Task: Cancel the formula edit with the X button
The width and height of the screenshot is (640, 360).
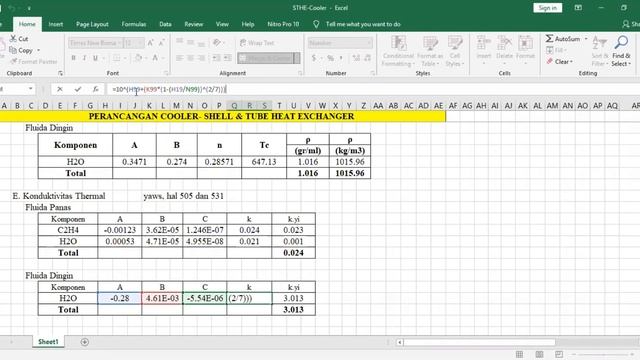Action: click(60, 89)
